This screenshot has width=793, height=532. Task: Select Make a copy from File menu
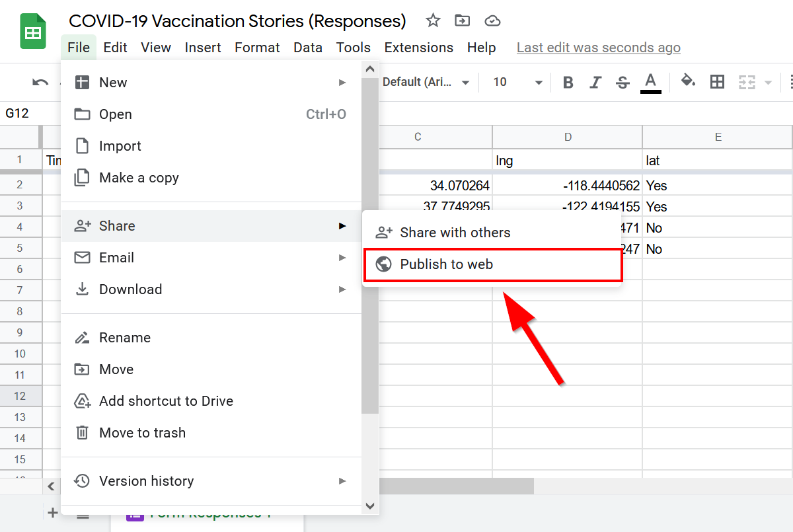(139, 178)
